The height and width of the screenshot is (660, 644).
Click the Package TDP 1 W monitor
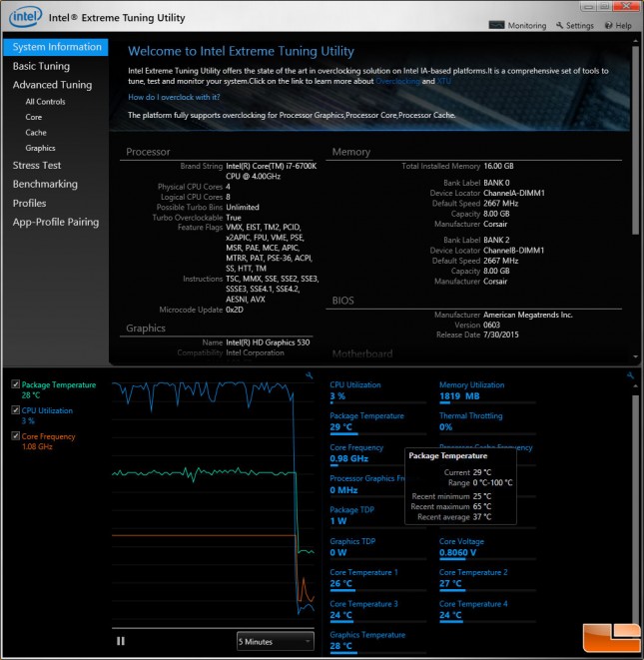(x=366, y=516)
